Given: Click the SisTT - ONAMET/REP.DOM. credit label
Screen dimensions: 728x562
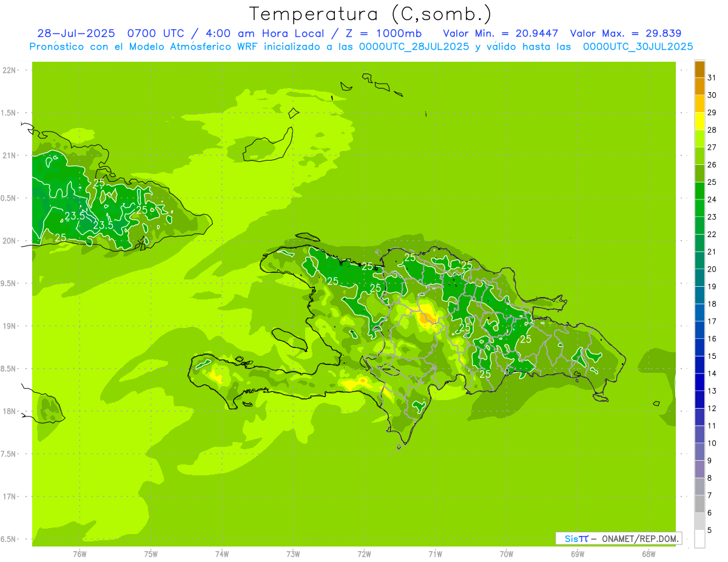Looking at the screenshot, I should [x=618, y=538].
